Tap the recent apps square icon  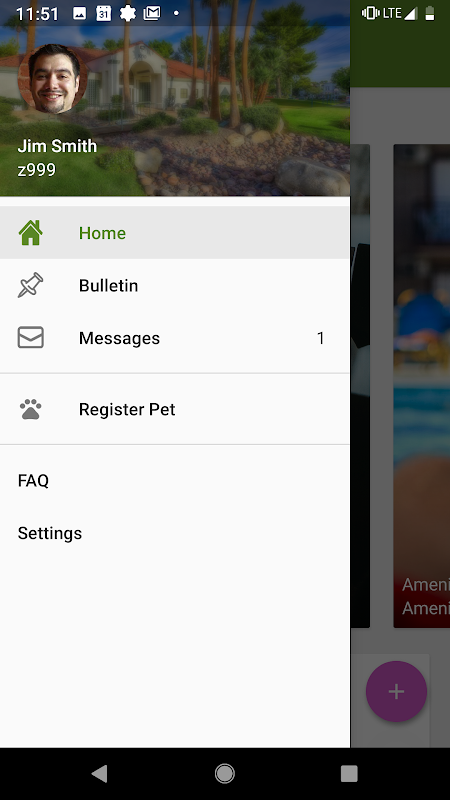(x=349, y=774)
